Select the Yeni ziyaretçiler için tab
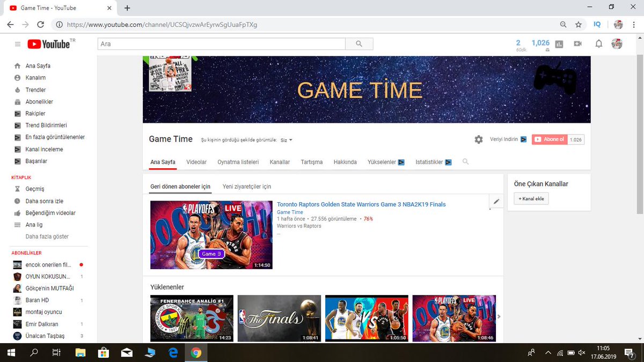644x362 pixels. click(x=247, y=187)
